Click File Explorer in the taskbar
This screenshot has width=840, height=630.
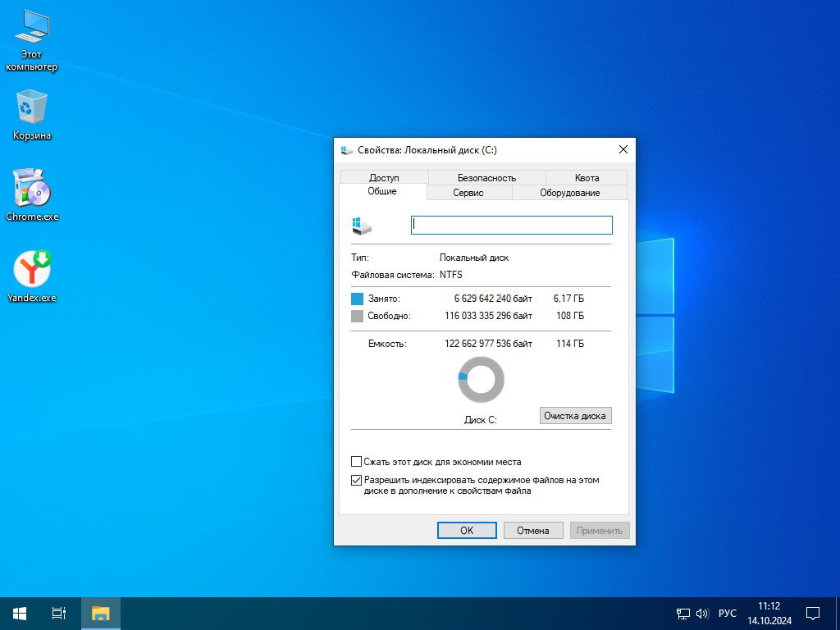pos(101,613)
